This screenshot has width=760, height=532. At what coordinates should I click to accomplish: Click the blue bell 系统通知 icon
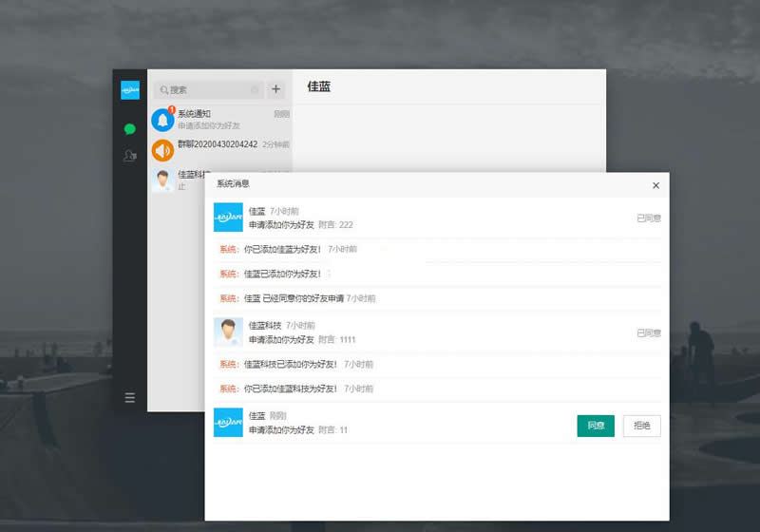(x=162, y=120)
